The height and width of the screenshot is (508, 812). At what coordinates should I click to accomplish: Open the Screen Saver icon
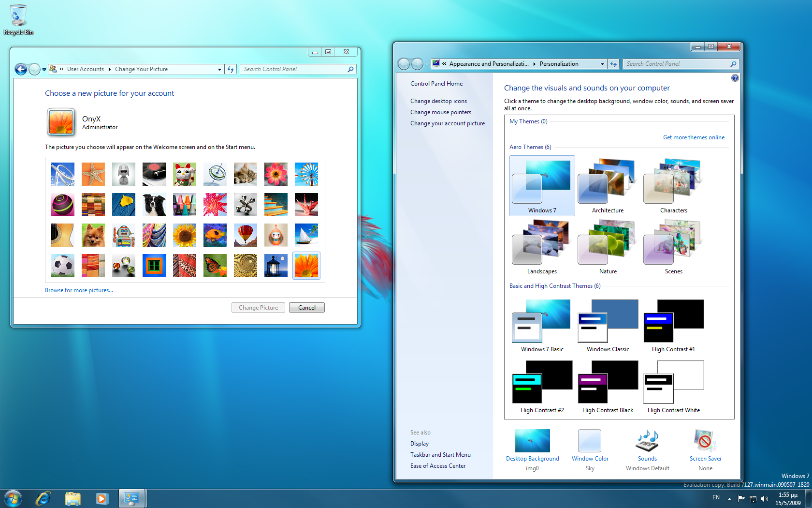point(705,441)
